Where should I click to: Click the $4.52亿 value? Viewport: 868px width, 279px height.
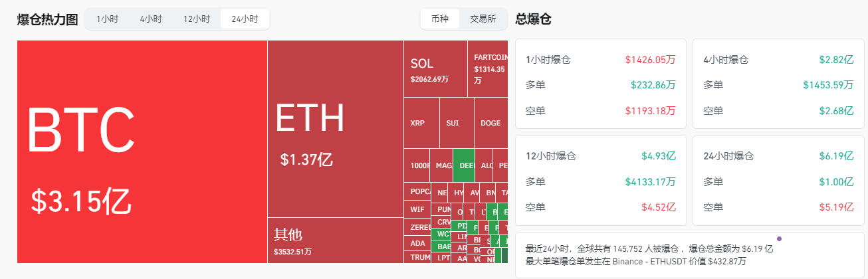tap(659, 207)
